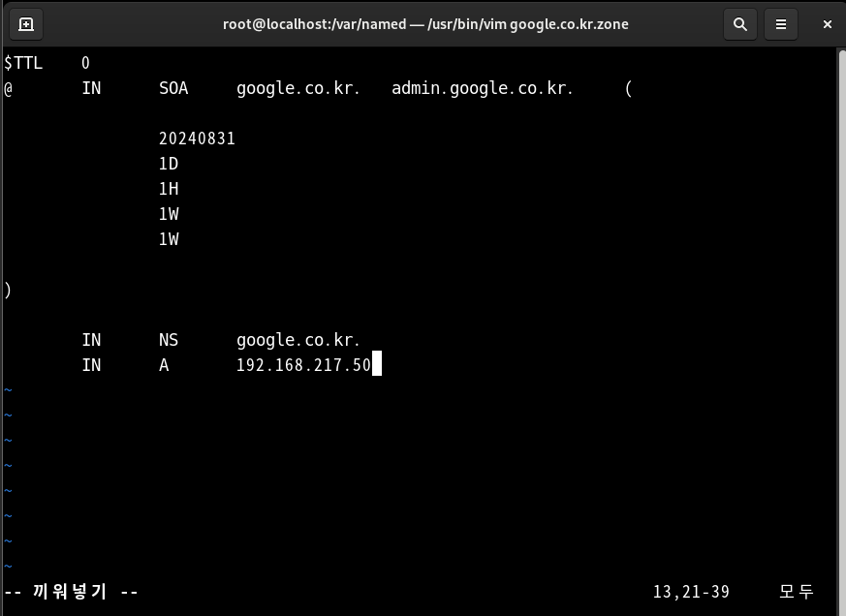Click the closing parenthesis line
Viewport: 846px width, 616px height.
[x=7, y=291]
